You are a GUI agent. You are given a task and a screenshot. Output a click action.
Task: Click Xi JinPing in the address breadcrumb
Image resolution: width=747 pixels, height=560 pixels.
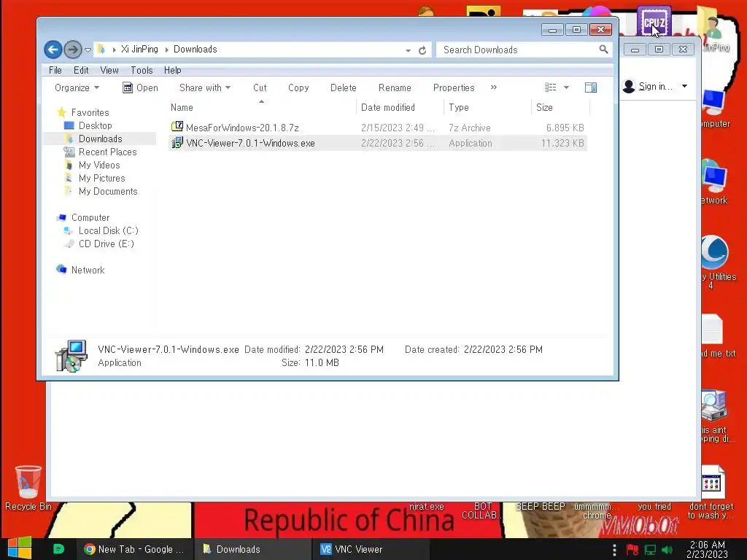(139, 49)
